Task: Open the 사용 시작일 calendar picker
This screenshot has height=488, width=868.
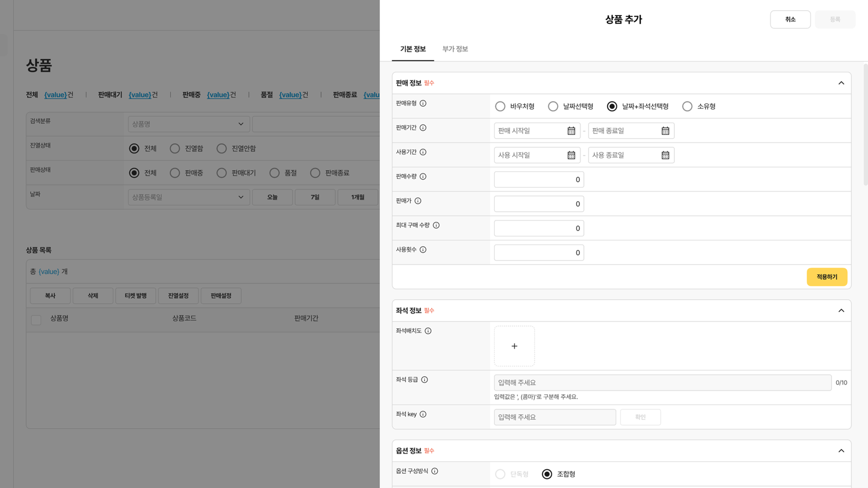Action: [571, 155]
